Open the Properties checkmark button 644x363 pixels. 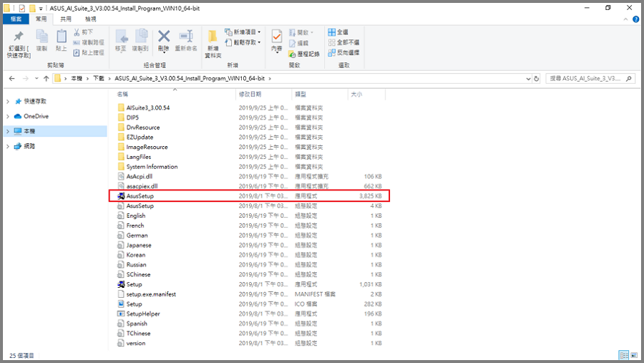click(276, 41)
